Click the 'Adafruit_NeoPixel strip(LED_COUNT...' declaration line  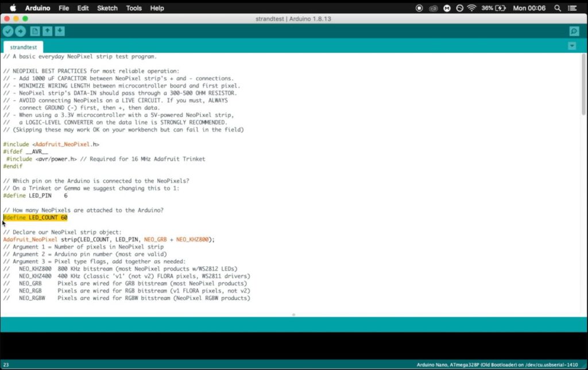coord(109,240)
